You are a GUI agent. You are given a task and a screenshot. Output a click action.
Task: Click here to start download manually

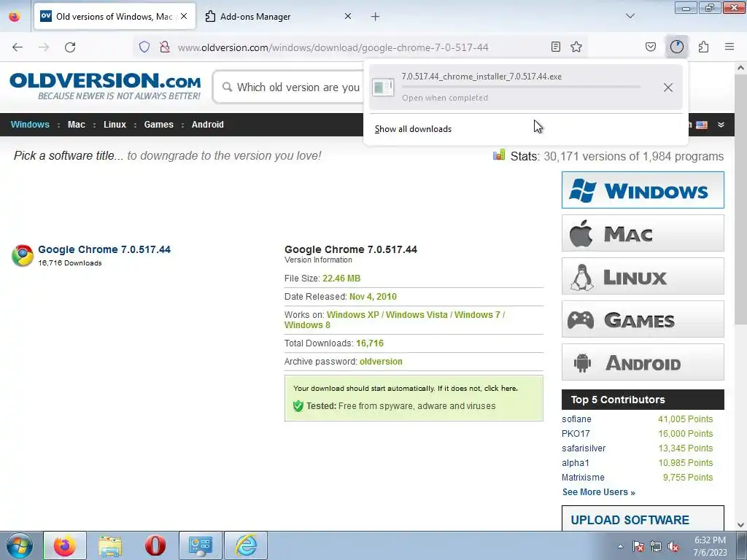coord(500,388)
